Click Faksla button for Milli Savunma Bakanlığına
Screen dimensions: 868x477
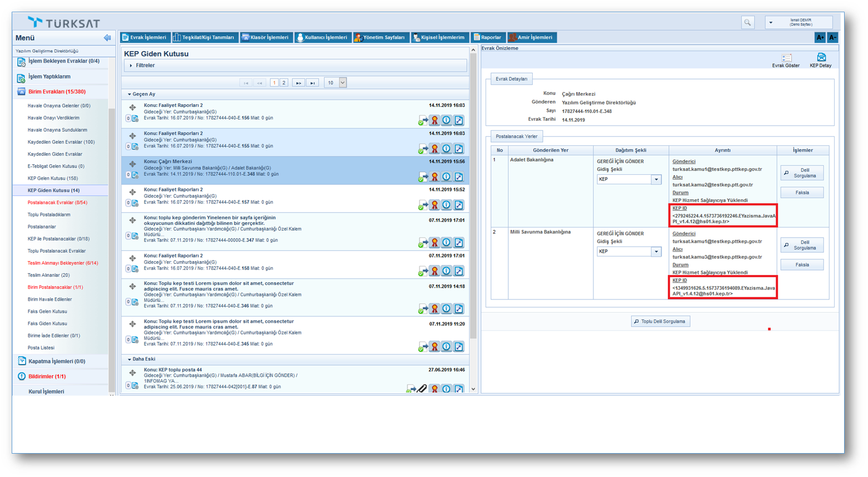[x=802, y=265]
